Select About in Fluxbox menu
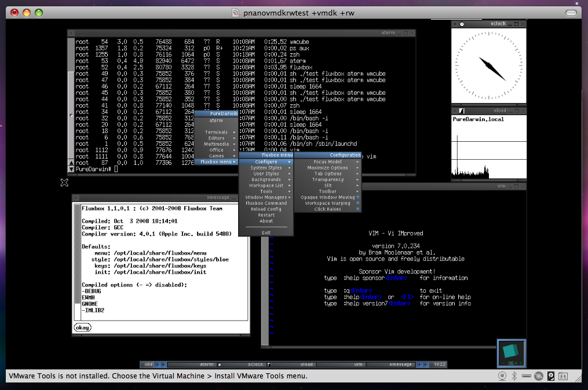The width and height of the screenshot is (588, 390). tap(266, 221)
